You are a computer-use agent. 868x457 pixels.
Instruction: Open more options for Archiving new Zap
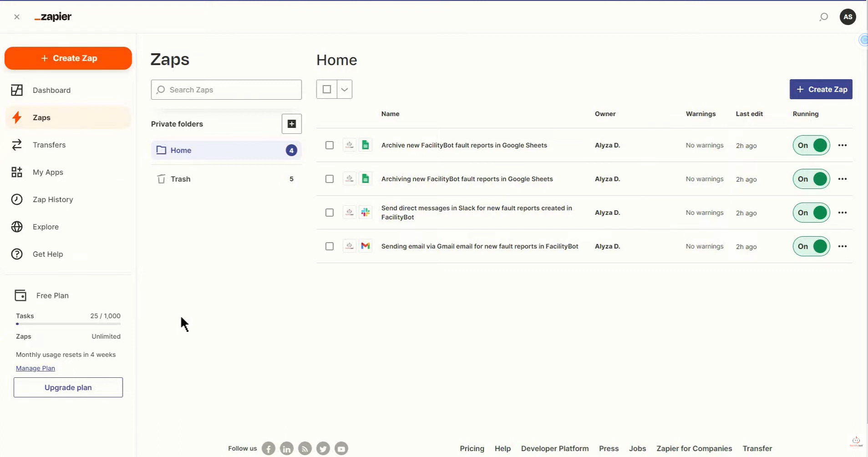[843, 179]
